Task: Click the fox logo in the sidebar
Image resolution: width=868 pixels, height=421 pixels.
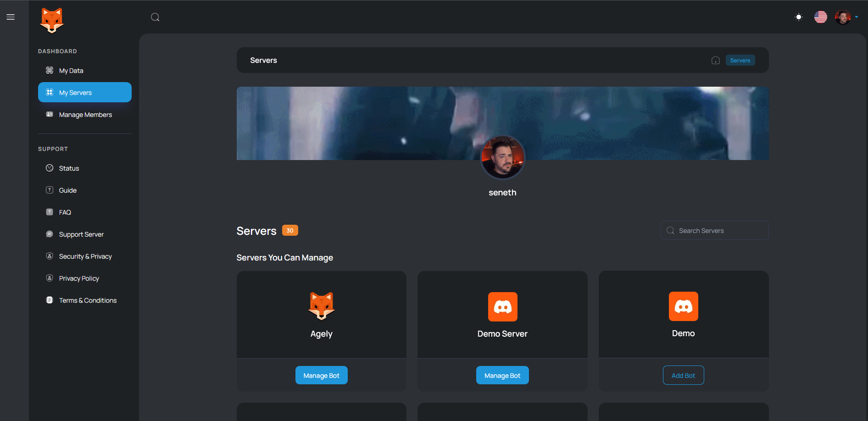Action: tap(51, 20)
